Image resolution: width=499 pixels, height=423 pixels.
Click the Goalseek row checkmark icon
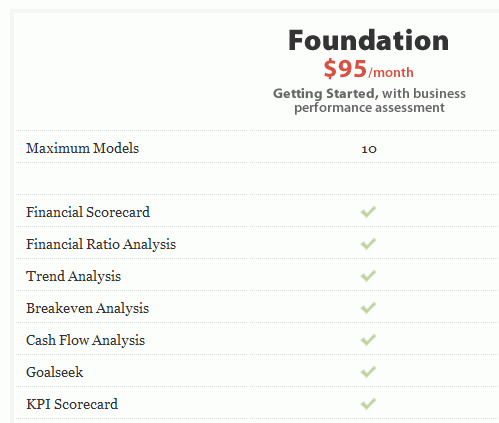pos(368,372)
